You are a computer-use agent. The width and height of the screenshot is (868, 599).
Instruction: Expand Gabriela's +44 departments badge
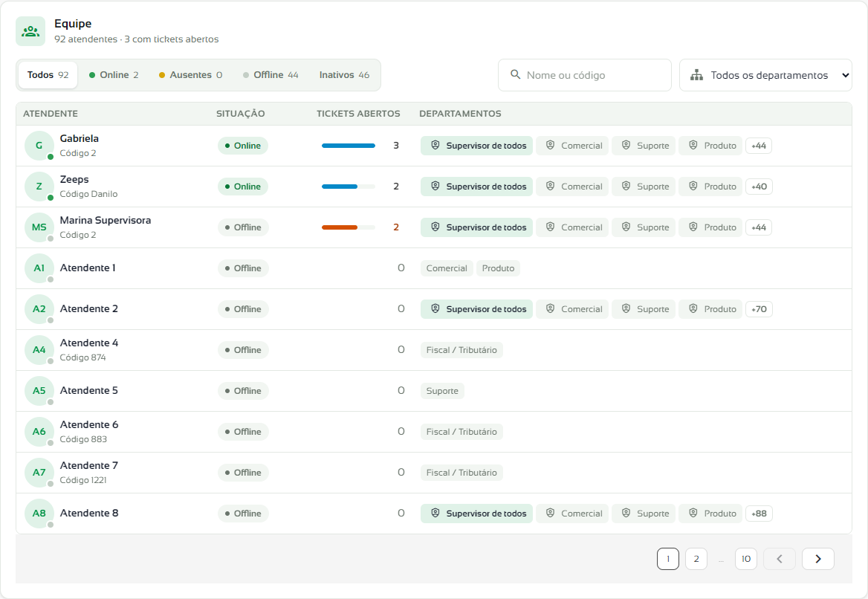point(759,146)
